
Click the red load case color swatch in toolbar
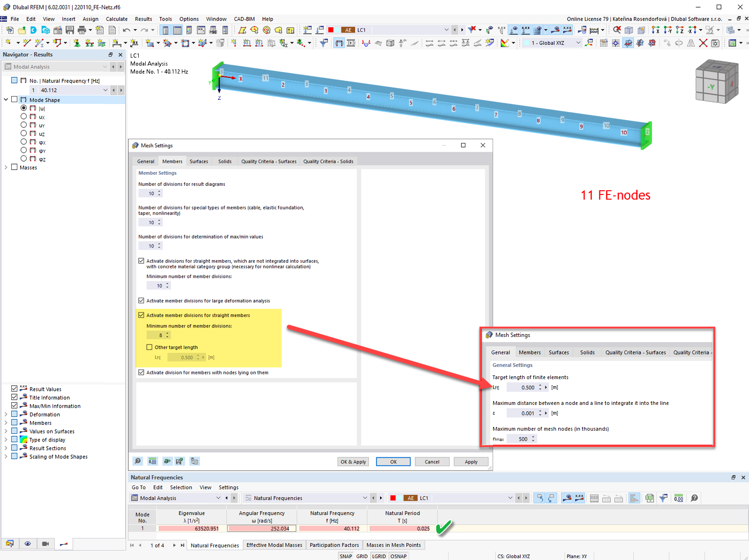coord(331,30)
